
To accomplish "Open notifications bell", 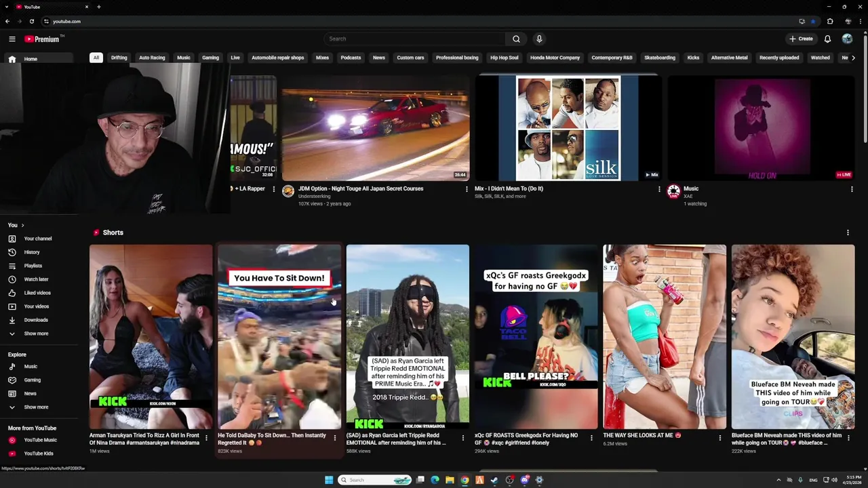I will 827,39.
